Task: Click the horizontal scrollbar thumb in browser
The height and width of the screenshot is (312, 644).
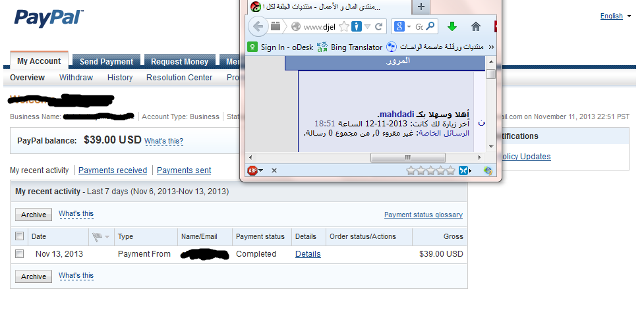Action: point(407,157)
